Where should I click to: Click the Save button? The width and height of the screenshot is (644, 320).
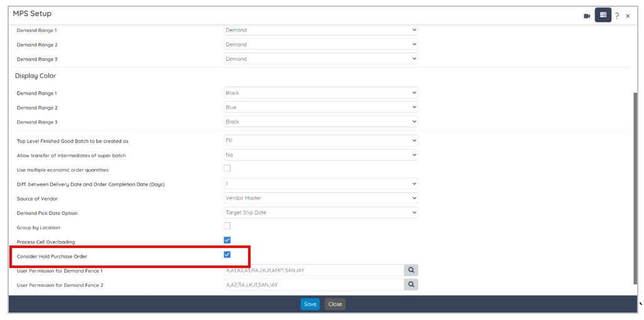309,304
